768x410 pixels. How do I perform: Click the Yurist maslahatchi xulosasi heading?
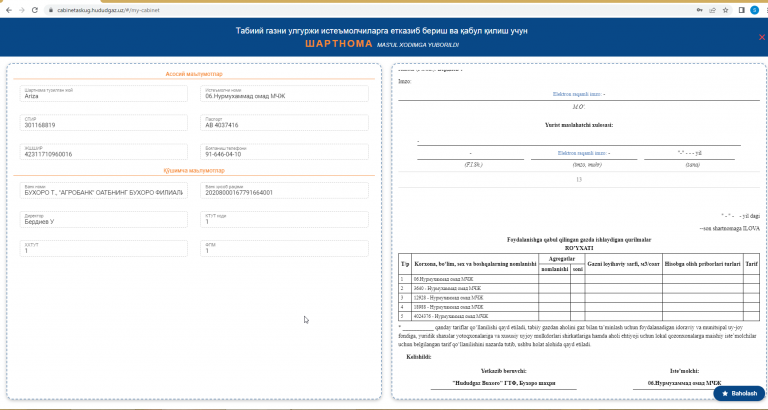pos(579,125)
